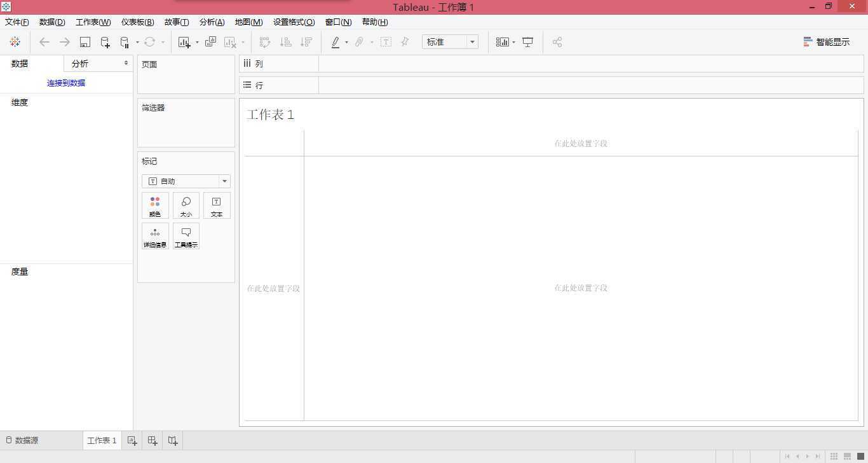This screenshot has width=868, height=463.
Task: Add a new dashboard from bottom tabs
Action: 153,440
